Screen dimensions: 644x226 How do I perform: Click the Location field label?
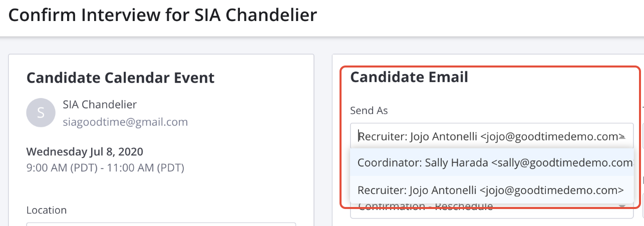pyautogui.click(x=46, y=210)
